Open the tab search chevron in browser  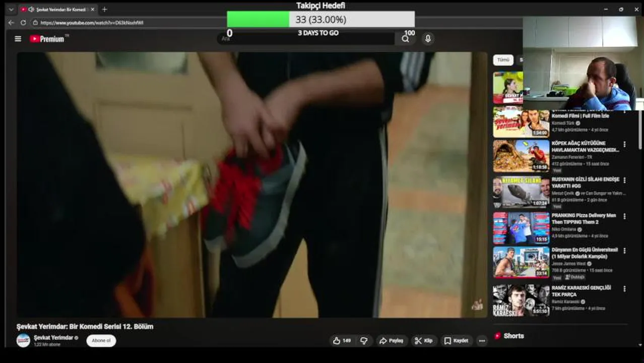pyautogui.click(x=11, y=10)
